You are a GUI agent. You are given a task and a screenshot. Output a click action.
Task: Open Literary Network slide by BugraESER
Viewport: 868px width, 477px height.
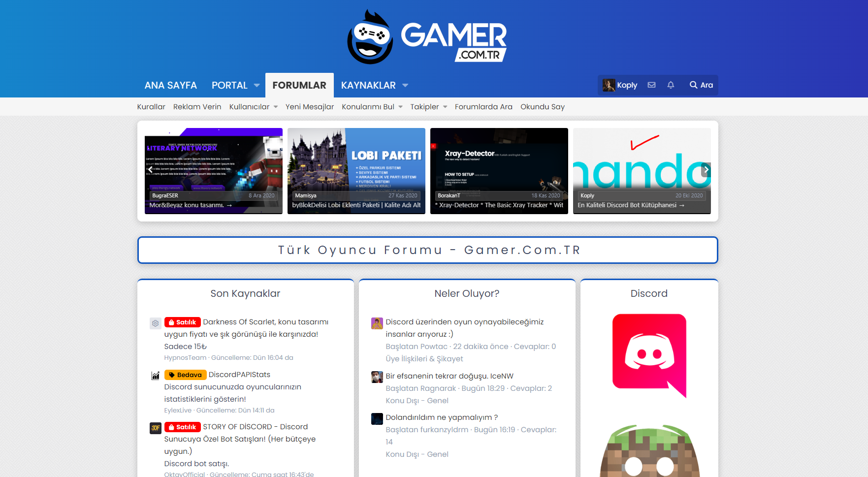pos(214,171)
